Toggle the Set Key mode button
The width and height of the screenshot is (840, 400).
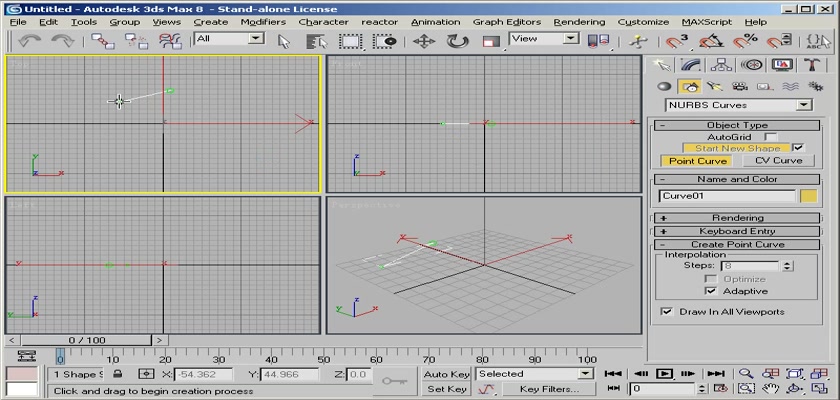click(x=446, y=389)
